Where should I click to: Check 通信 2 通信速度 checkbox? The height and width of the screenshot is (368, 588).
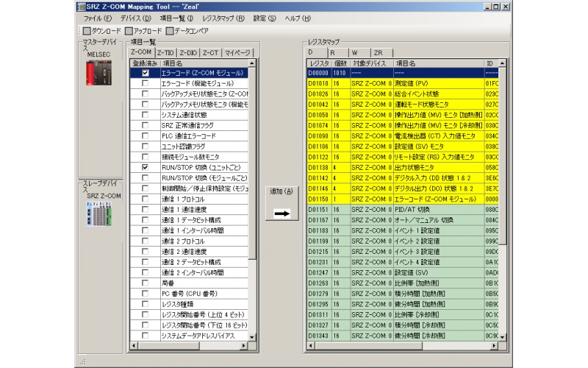tap(145, 252)
